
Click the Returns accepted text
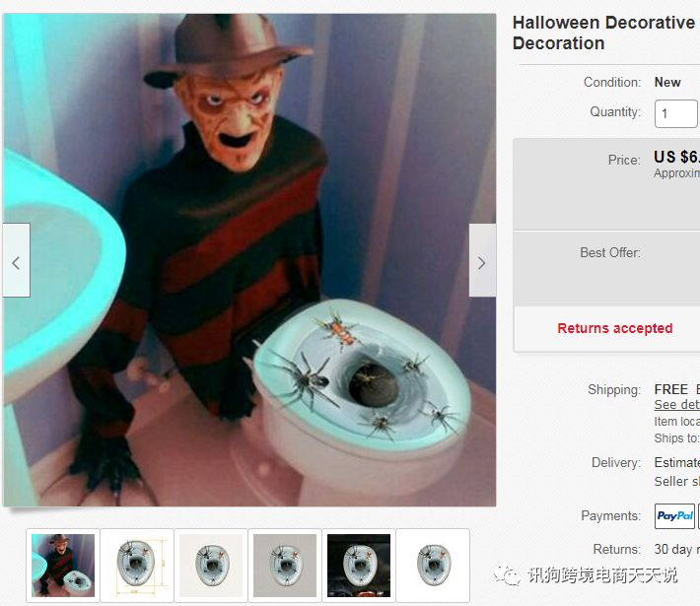point(615,328)
